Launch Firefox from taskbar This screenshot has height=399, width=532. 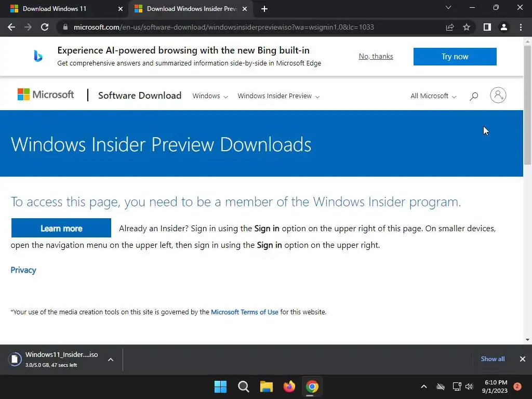289,387
